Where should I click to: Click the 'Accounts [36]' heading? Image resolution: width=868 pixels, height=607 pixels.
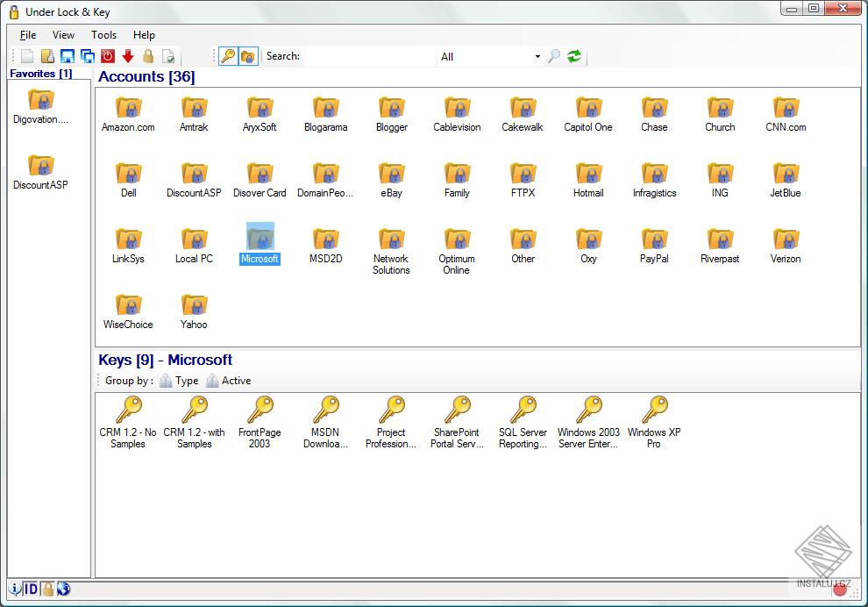point(146,76)
